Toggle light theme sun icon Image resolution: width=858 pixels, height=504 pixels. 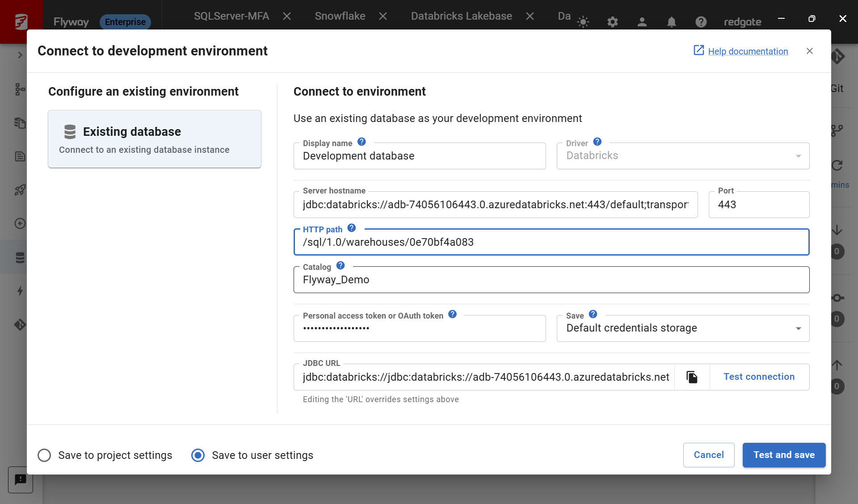(583, 22)
